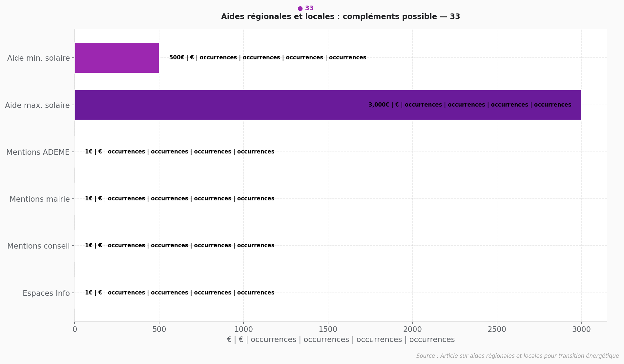The image size is (624, 364).
Task: Click the Source footnote text
Action: (x=517, y=356)
